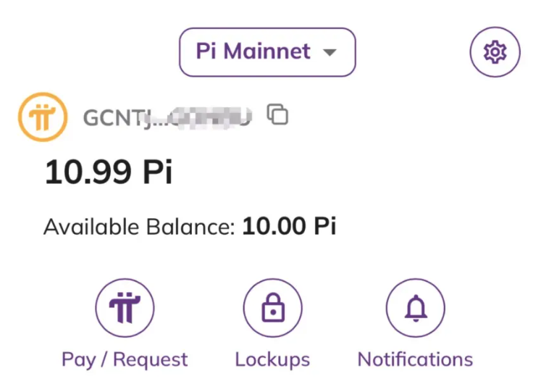This screenshot has height=392, width=541.
Task: Select the Pay / Request text label
Action: [x=125, y=359]
